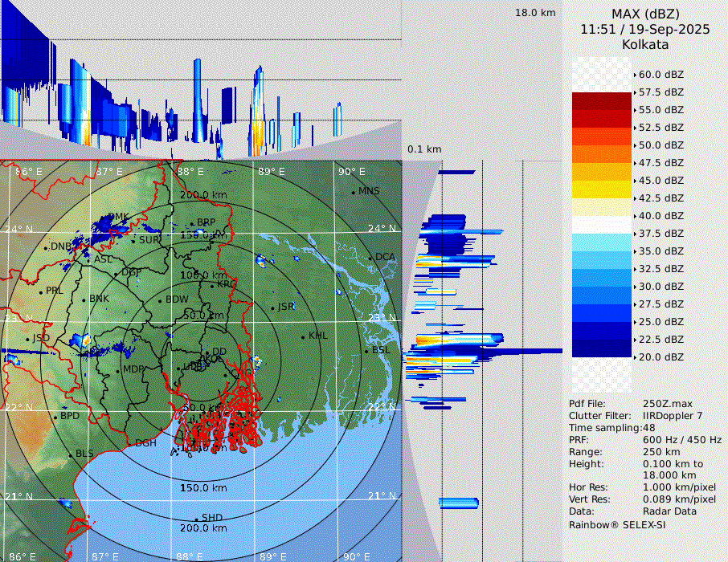This screenshot has height=562, width=728.
Task: Select the JSR station marker
Action: 272,307
